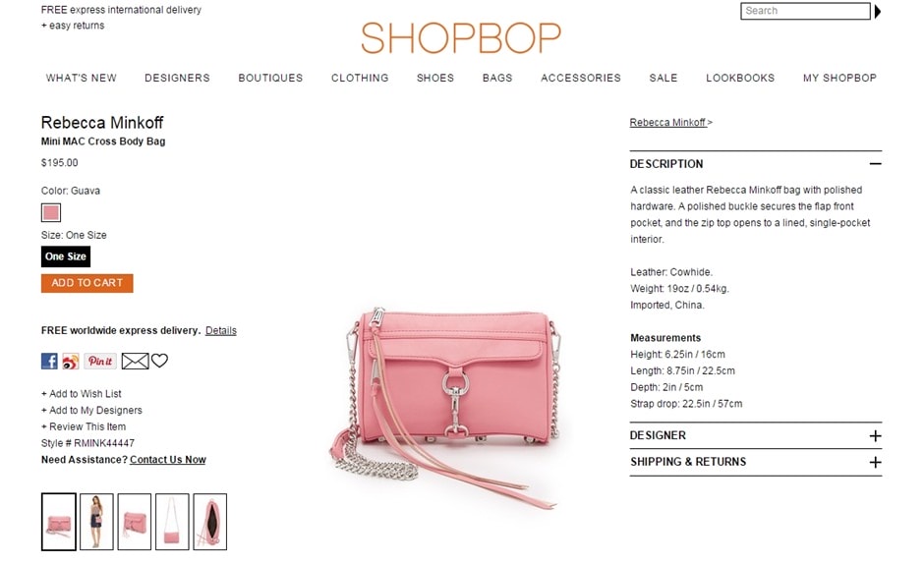This screenshot has width=924, height=565.
Task: Collapse the Description section
Action: pos(875,164)
